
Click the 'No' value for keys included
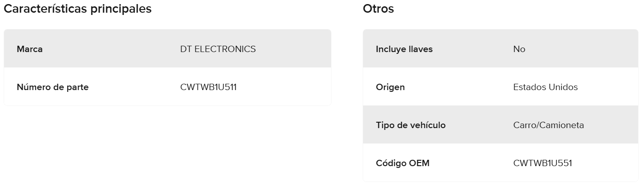tap(519, 49)
